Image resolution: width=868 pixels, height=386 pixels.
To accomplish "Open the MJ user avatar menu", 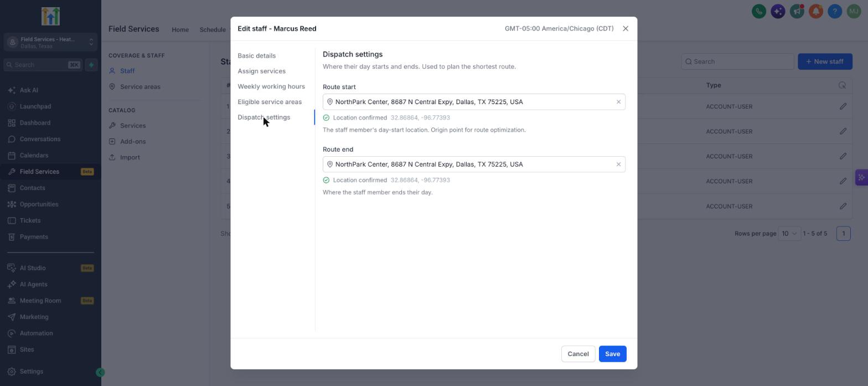I will coord(854,11).
